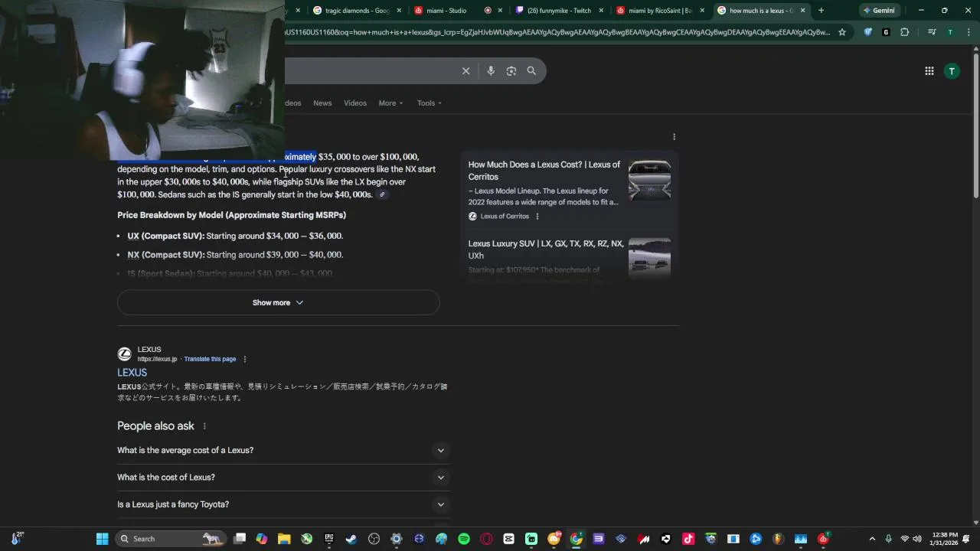Open a new browser tab
980x551 pixels.
821,11
